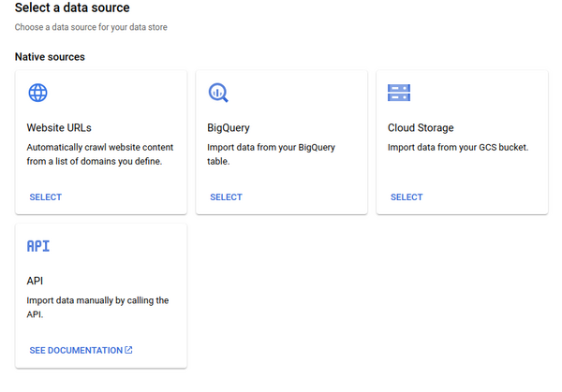Click the BigQuery card title
Screen dimensions: 562x392
pyautogui.click(x=229, y=128)
